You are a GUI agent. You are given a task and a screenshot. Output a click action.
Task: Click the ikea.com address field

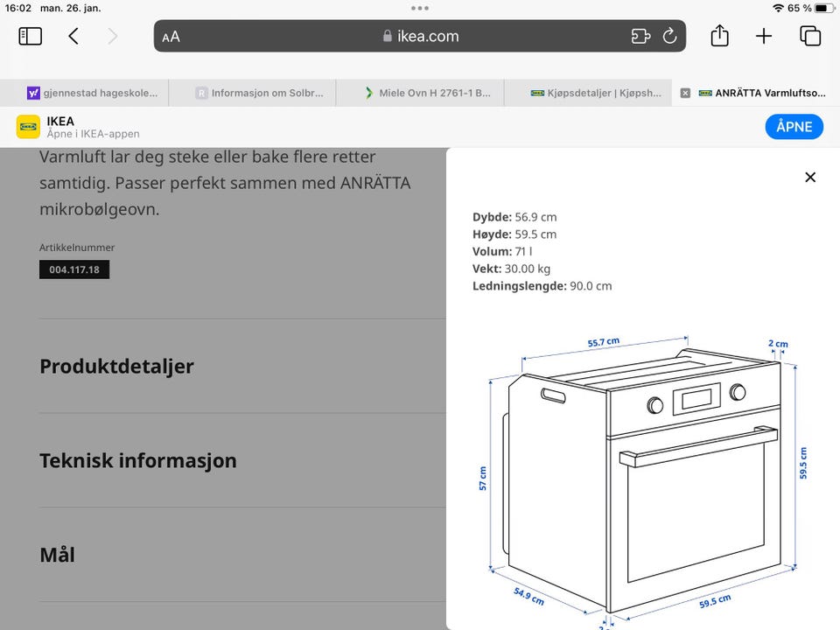(x=419, y=36)
